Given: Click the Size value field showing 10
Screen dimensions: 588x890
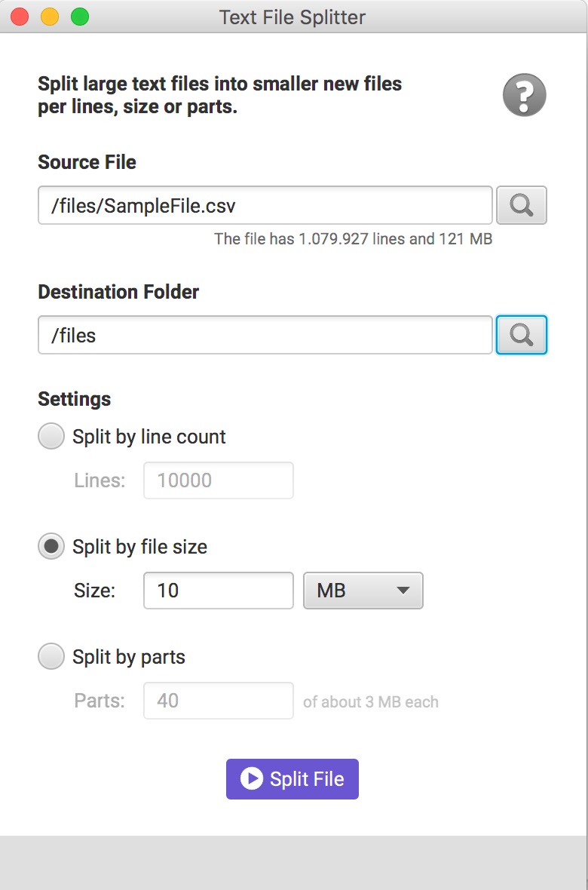Looking at the screenshot, I should 218,591.
